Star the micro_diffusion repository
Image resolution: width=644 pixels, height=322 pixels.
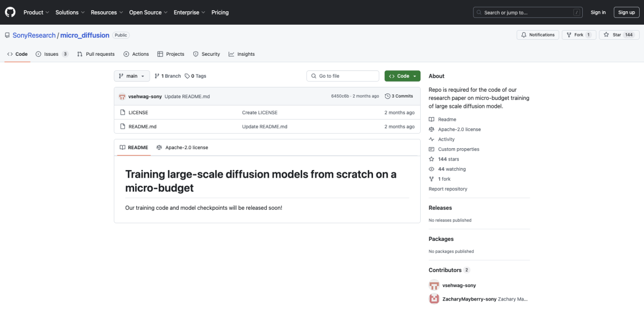pos(613,35)
